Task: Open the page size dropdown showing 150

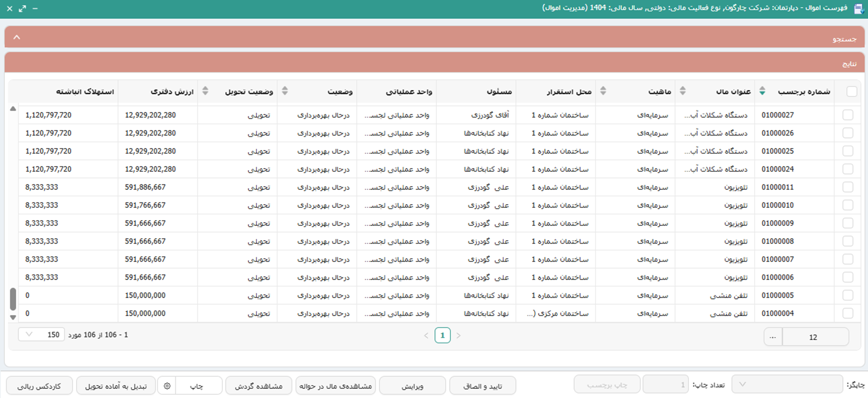Action: [x=41, y=335]
